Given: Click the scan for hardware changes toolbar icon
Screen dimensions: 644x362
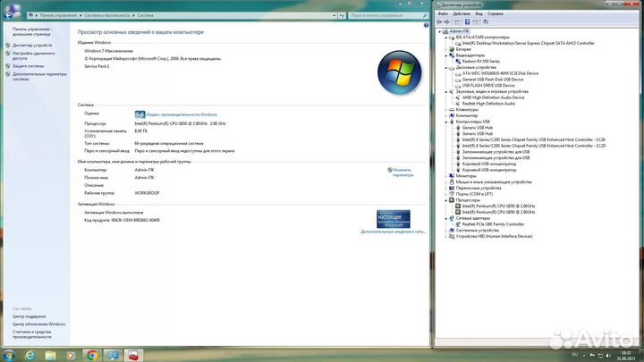Looking at the screenshot, I should pos(486,21).
